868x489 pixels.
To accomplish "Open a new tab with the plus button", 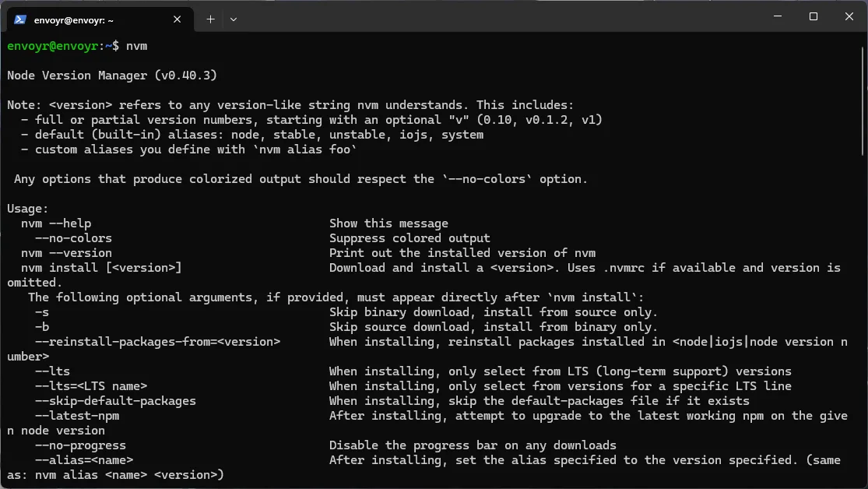I will coord(210,19).
